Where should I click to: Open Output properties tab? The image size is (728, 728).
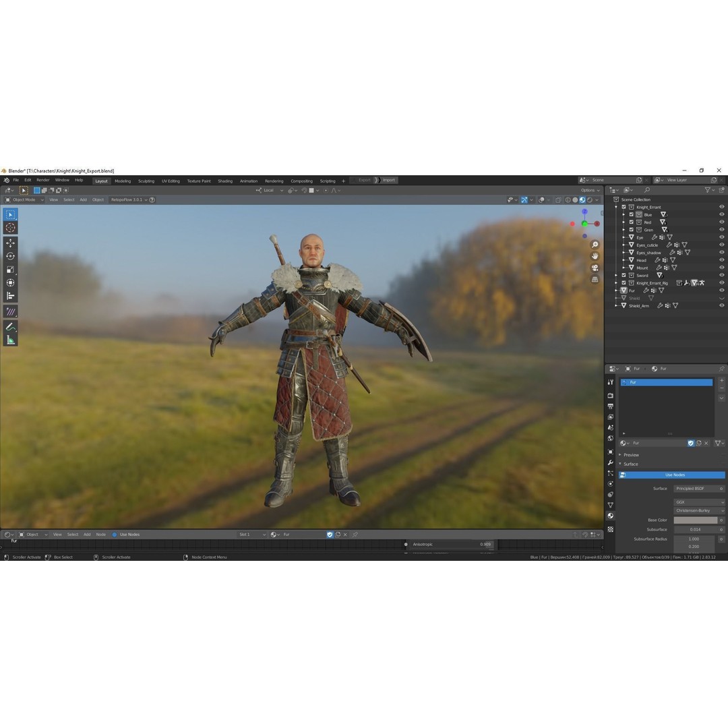(x=611, y=406)
